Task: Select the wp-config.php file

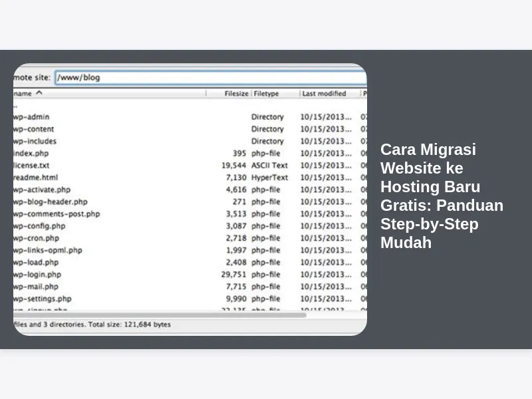Action: coord(39,226)
